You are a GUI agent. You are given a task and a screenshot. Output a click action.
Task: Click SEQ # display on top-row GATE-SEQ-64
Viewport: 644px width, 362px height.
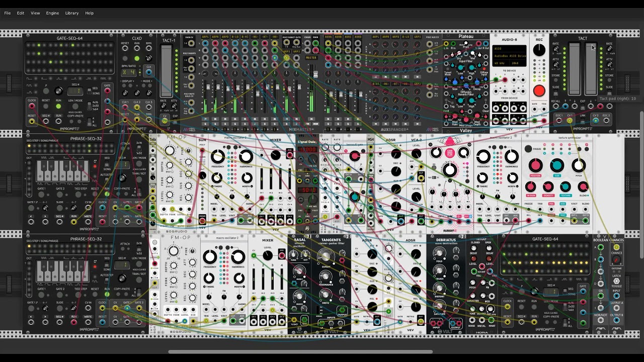click(75, 91)
